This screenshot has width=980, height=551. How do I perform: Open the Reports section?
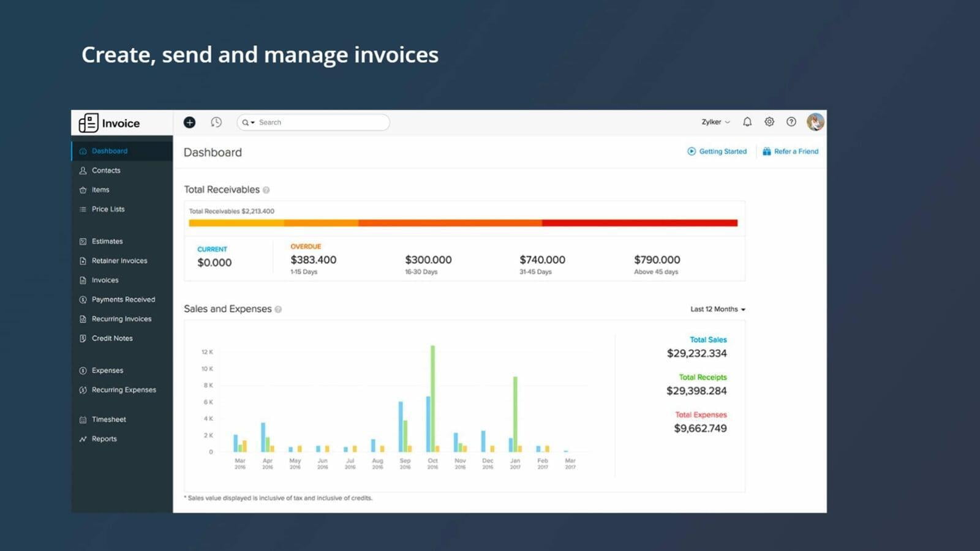tap(104, 439)
